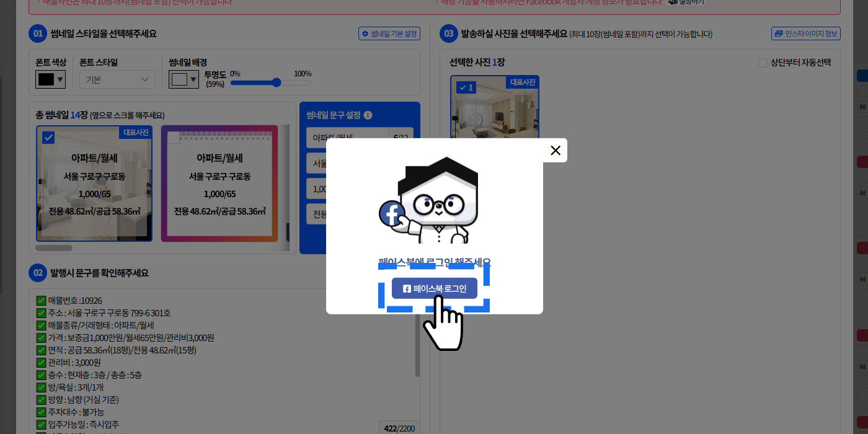This screenshot has width=868, height=434.
Task: Click the 03 step number badge
Action: [x=449, y=33]
